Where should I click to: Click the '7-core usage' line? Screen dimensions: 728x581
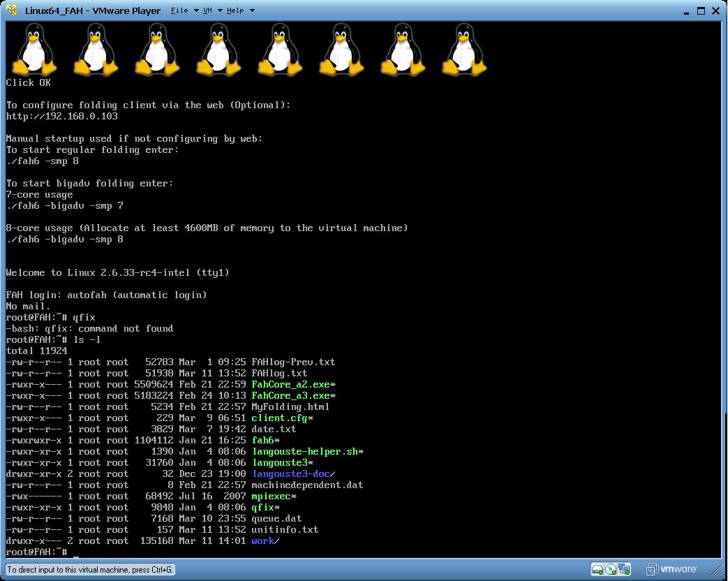(x=40, y=194)
